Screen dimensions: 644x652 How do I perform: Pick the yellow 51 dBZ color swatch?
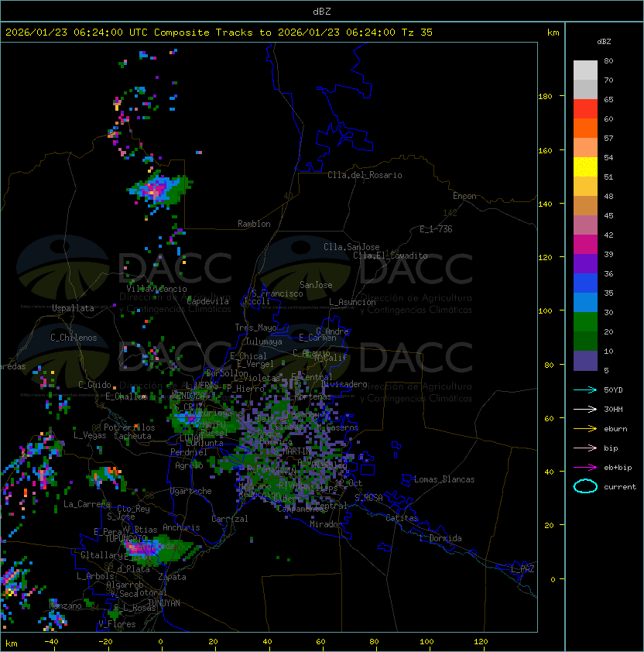click(585, 167)
